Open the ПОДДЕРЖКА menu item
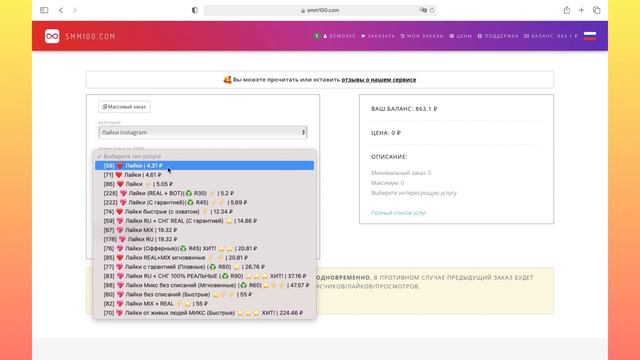640x360 pixels. click(x=498, y=36)
